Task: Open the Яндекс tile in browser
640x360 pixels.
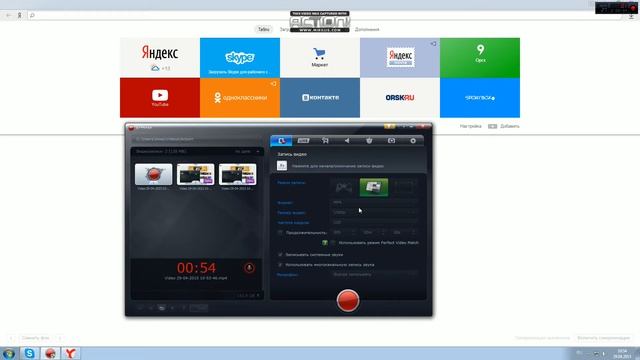Action: [160, 58]
